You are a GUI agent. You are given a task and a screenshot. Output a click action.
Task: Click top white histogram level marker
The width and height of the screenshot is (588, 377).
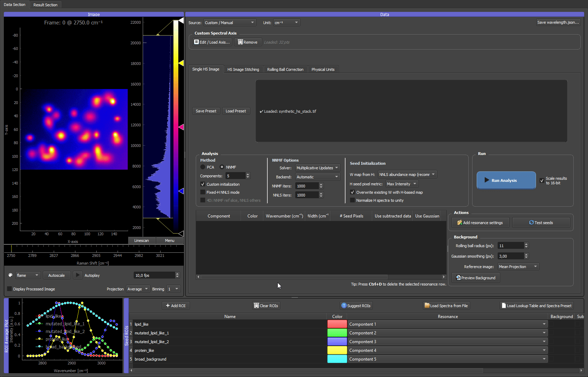coord(181,21)
